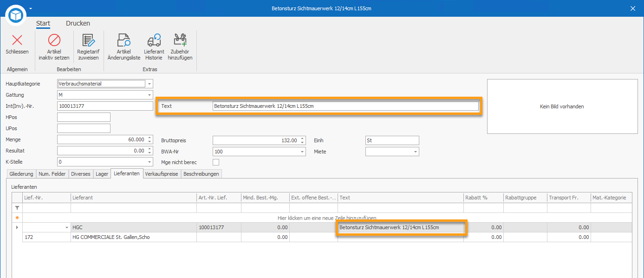Expand the Miete dropdown

415,152
